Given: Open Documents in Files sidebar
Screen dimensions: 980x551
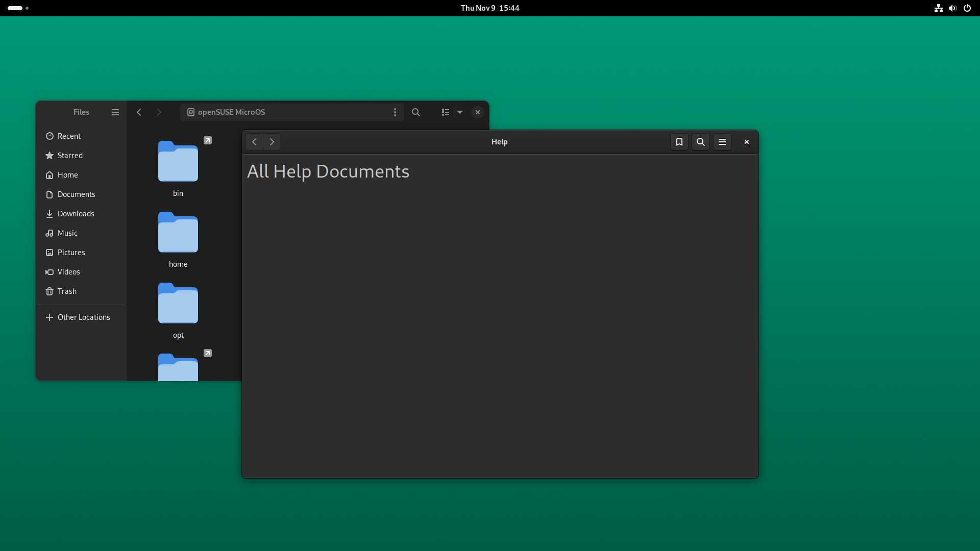Looking at the screenshot, I should (x=81, y=194).
